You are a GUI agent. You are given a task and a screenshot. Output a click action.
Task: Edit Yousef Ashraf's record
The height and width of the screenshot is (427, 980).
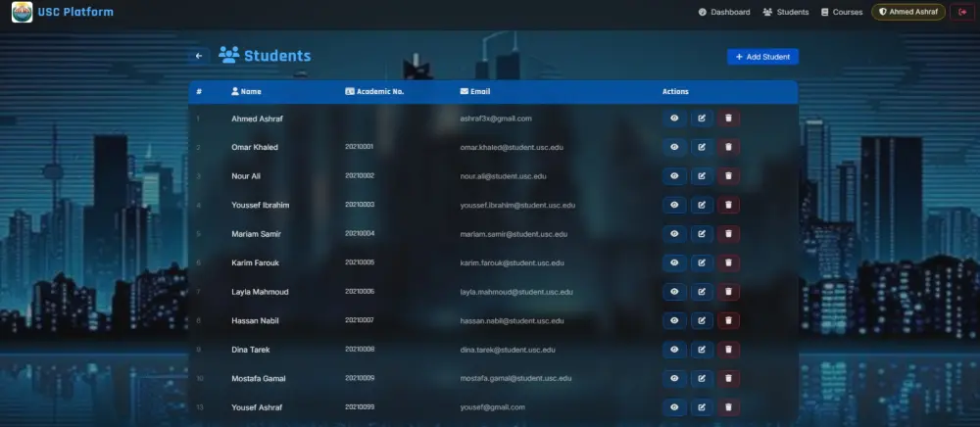[x=702, y=407]
